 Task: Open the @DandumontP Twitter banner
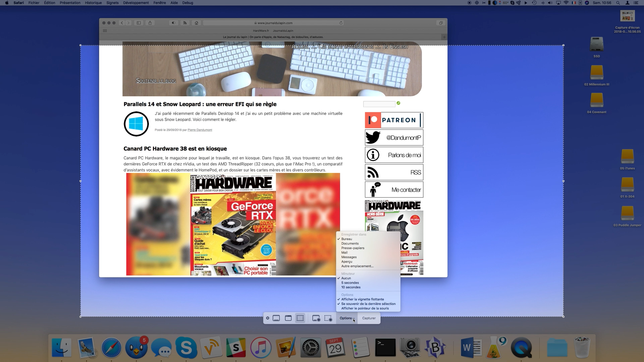coord(394,137)
